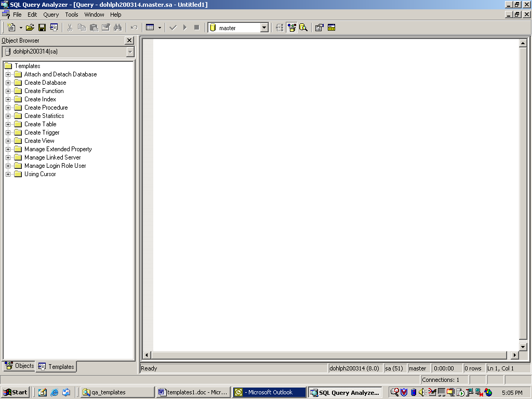
Task: Expand the Create Statistics folder
Action: point(8,116)
